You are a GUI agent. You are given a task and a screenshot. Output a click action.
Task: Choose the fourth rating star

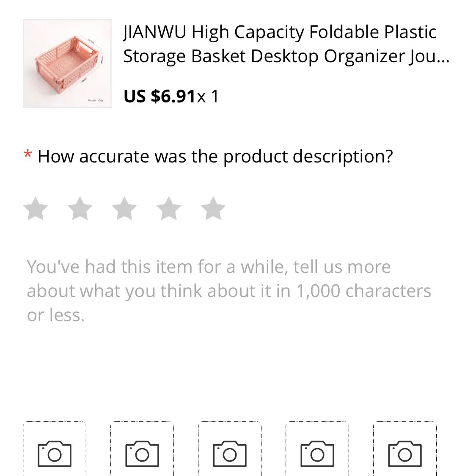169,209
